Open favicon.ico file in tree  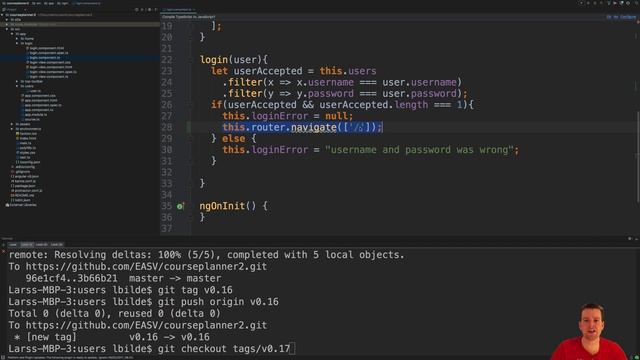click(x=28, y=134)
